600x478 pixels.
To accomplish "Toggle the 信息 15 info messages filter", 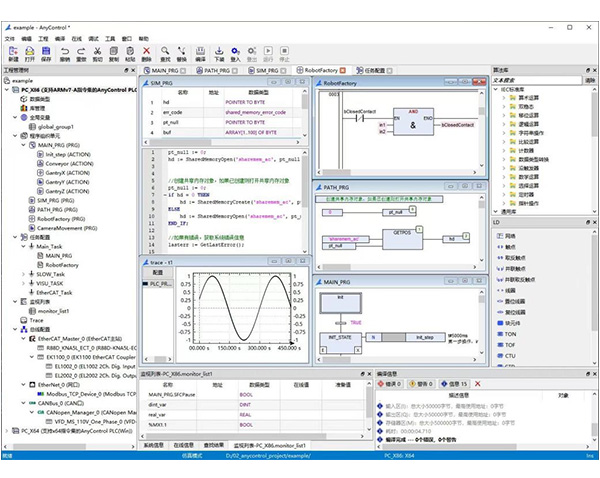I will (x=454, y=383).
